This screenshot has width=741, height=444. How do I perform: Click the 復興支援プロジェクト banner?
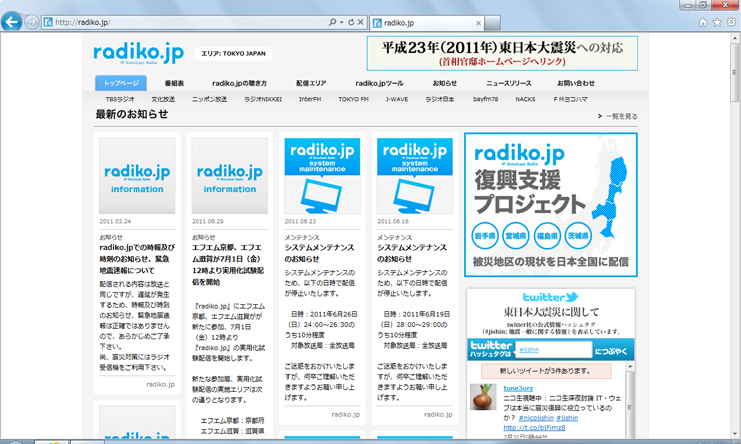pos(551,205)
